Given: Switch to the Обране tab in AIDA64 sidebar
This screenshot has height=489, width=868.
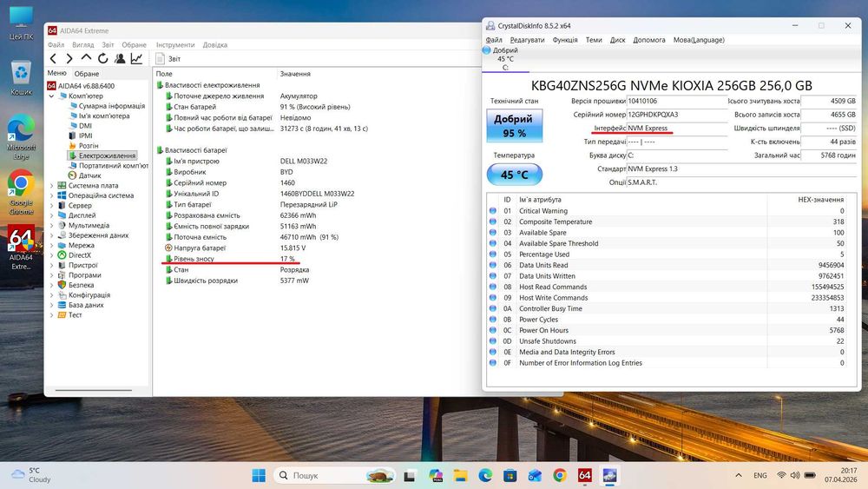Looking at the screenshot, I should tap(86, 74).
